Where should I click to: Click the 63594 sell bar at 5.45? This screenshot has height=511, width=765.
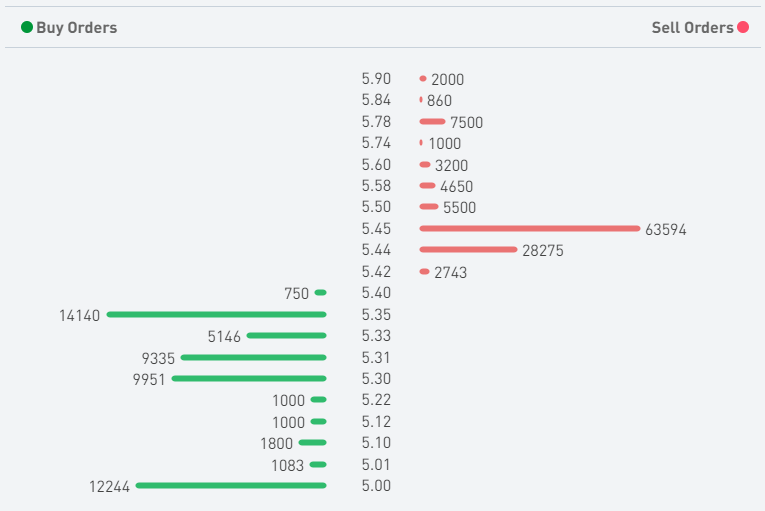pyautogui.click(x=530, y=229)
